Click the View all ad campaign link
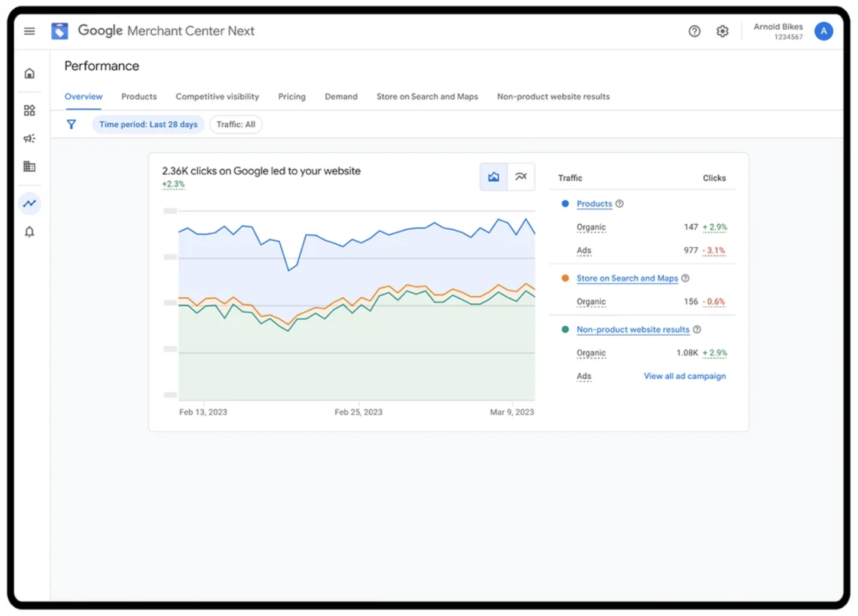 (684, 376)
